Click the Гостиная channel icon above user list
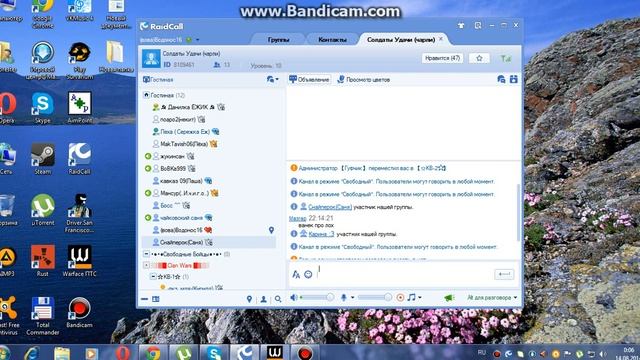The width and height of the screenshot is (640, 360). pos(146,80)
